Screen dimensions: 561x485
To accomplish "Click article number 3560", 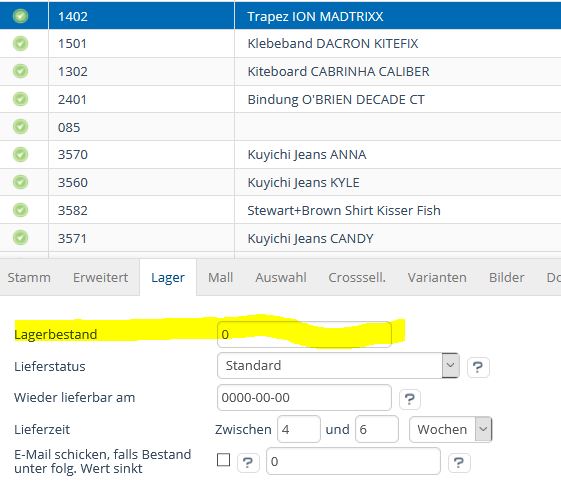I will (x=73, y=182).
